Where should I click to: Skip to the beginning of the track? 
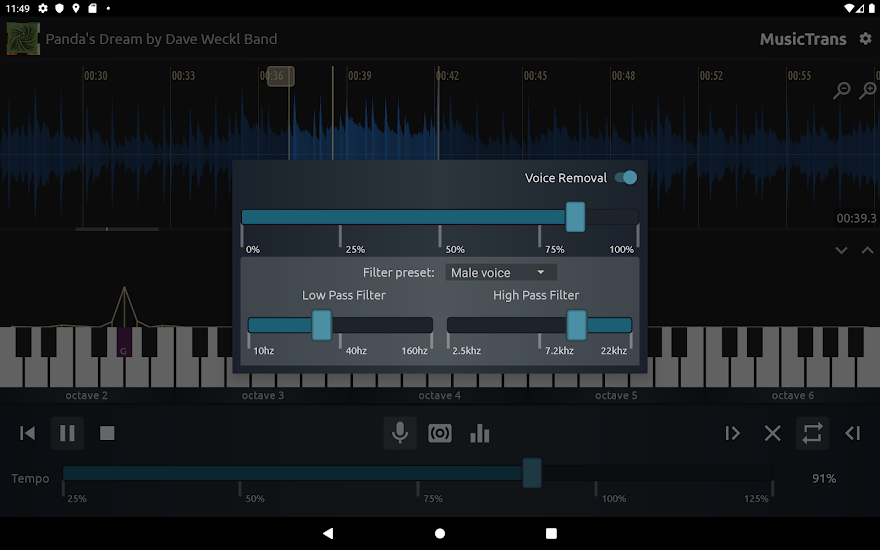[x=28, y=433]
